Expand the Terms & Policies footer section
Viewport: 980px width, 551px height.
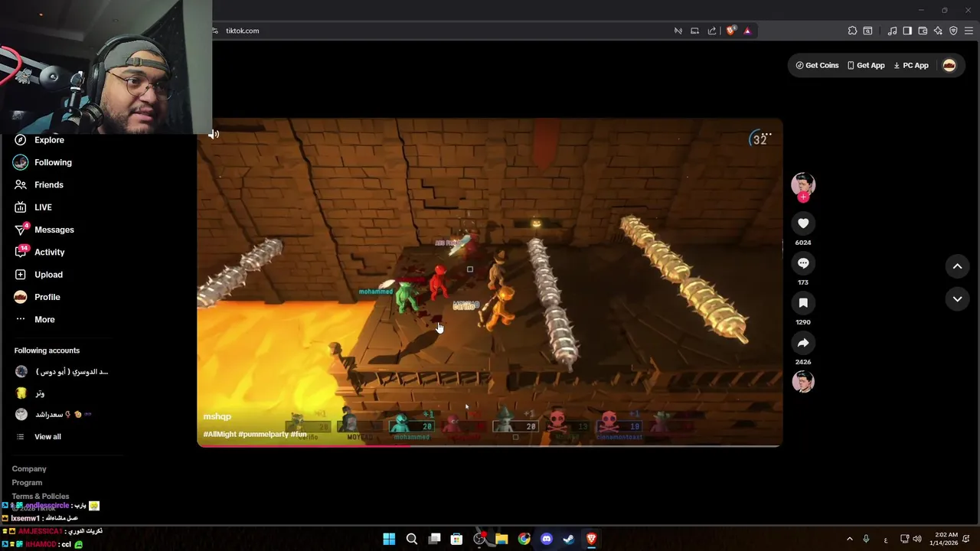40,497
